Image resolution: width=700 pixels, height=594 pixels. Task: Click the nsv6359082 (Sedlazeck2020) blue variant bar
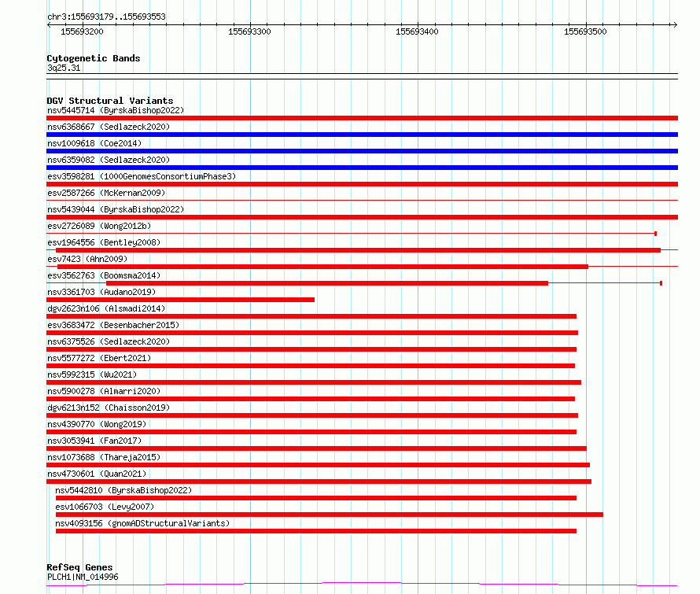pyautogui.click(x=362, y=168)
